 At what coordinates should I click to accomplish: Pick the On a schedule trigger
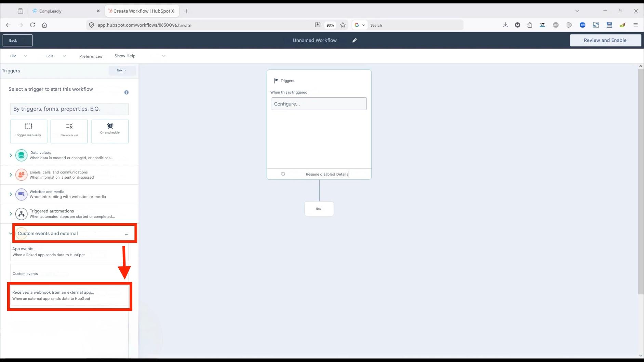[x=110, y=131]
